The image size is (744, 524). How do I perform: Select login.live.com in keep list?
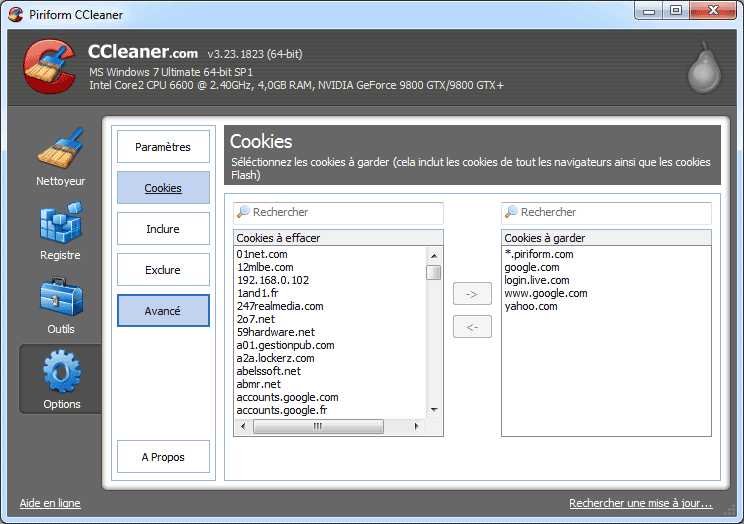(537, 280)
